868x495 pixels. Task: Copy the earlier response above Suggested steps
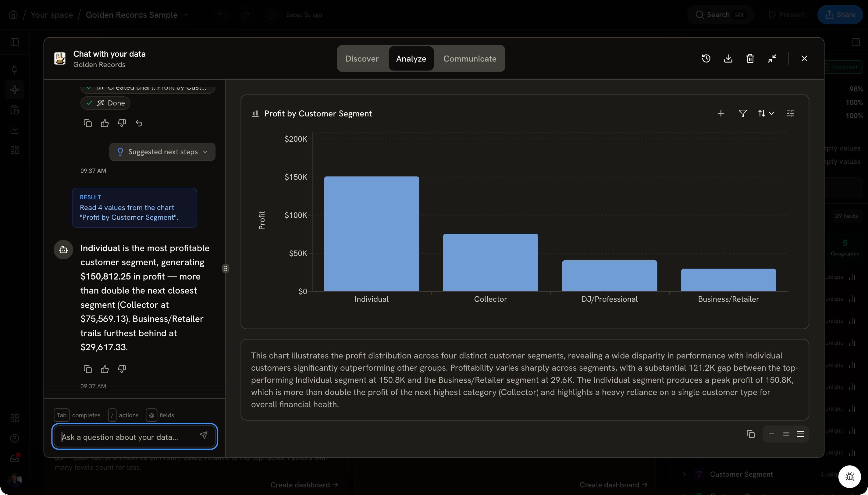tap(88, 123)
